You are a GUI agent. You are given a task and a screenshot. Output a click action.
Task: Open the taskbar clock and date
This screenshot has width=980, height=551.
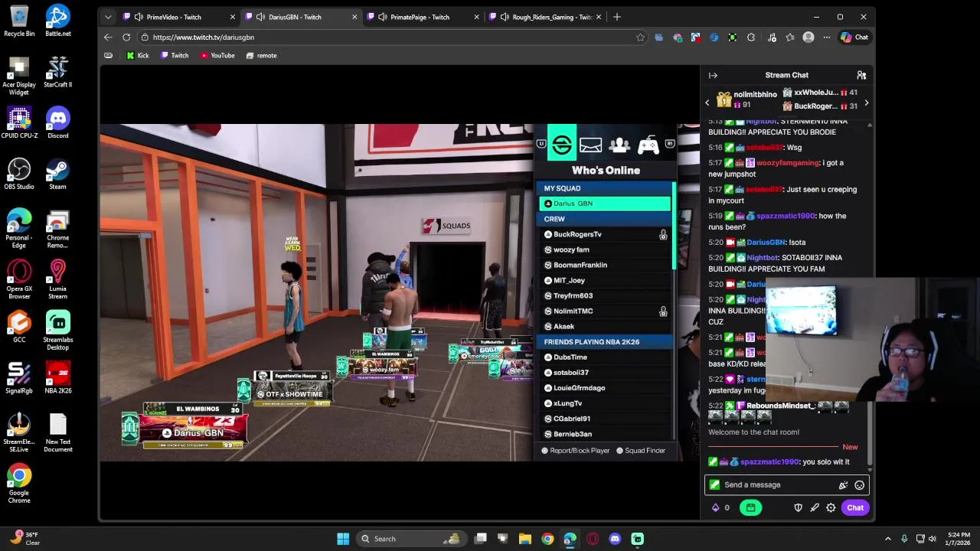[959, 539]
